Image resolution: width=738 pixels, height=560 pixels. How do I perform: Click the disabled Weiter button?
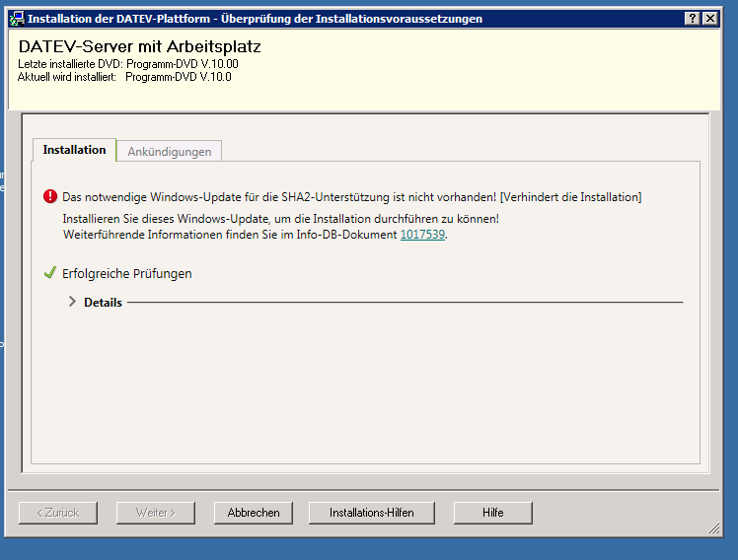click(x=155, y=513)
